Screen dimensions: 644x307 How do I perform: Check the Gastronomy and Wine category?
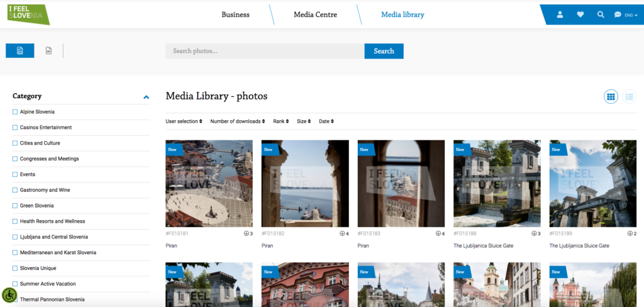tap(15, 190)
